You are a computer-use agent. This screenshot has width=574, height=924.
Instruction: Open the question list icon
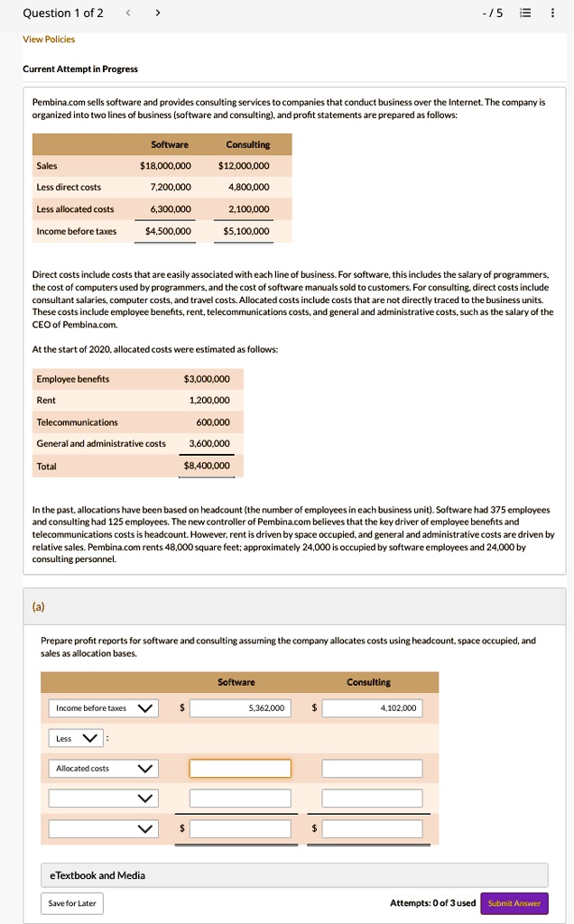coord(524,13)
